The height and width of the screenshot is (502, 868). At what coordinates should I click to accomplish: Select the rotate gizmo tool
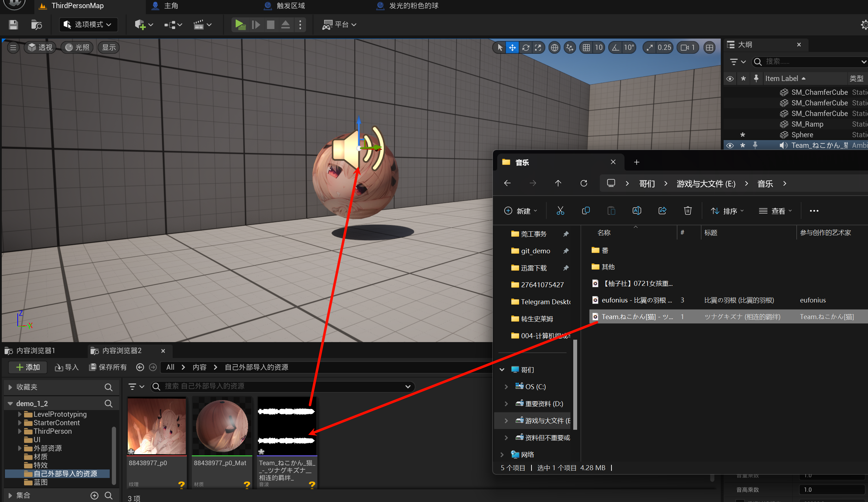tap(525, 47)
